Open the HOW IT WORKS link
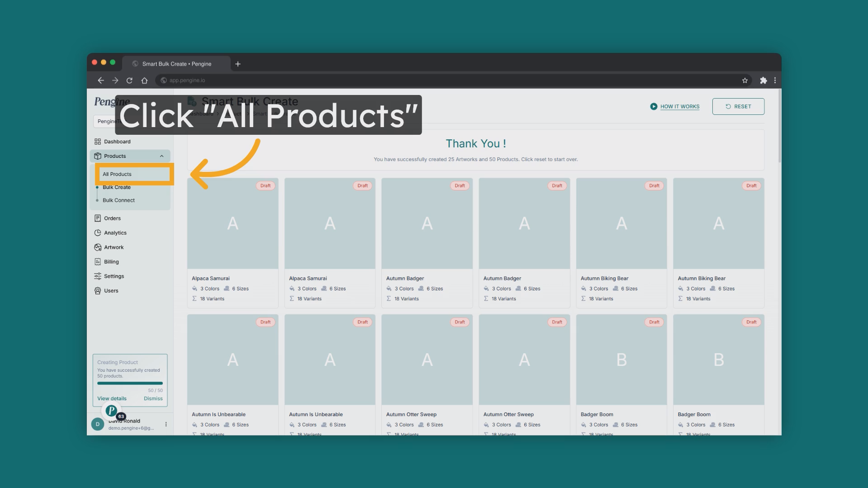 [679, 106]
